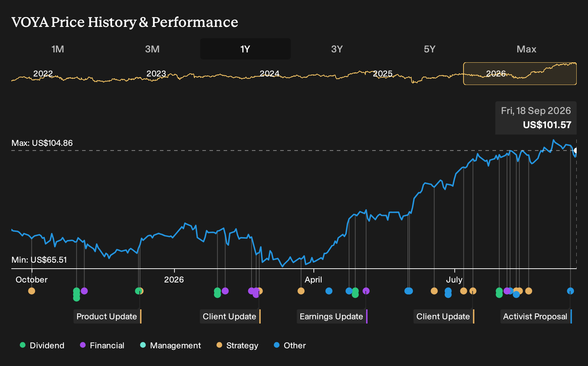Click the Fri, 18 Sep 2026 tooltip date
This screenshot has width=588, height=366.
pos(536,111)
